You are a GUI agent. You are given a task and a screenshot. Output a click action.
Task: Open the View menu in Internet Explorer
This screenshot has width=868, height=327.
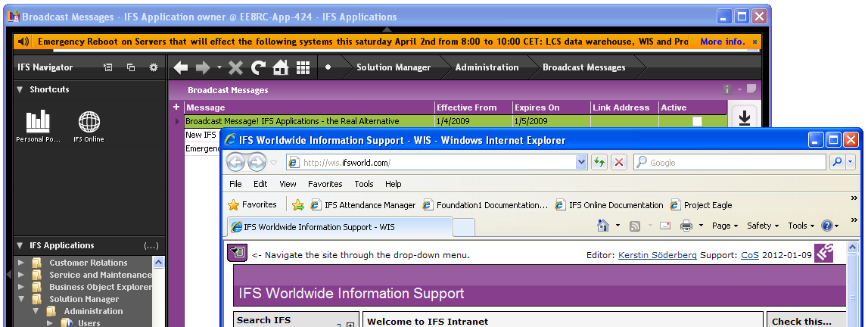(288, 184)
